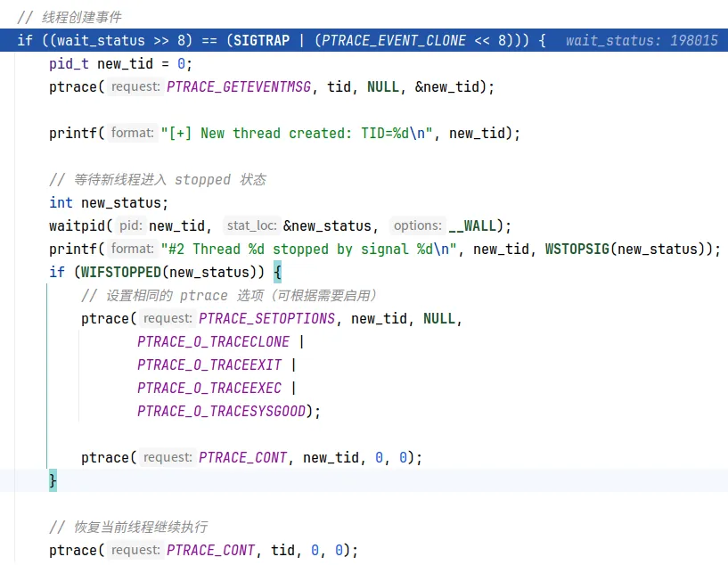Click PTRACE_O_TRACEEXEC option
The image size is (728, 565).
[x=209, y=389]
